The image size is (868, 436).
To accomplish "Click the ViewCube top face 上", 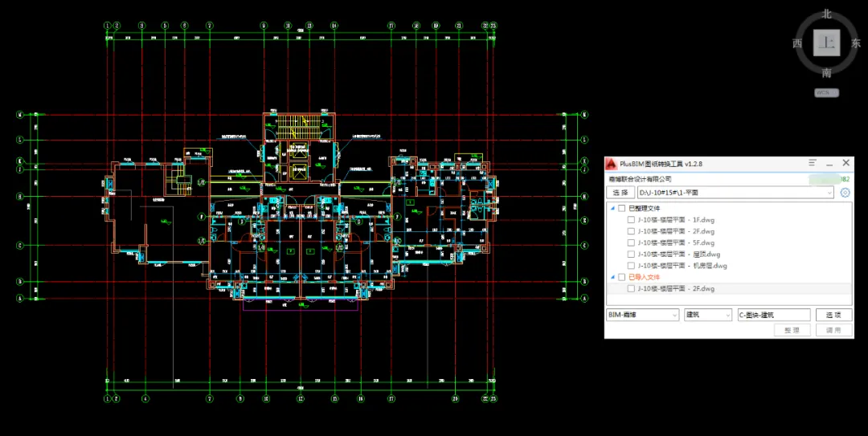I will [826, 43].
